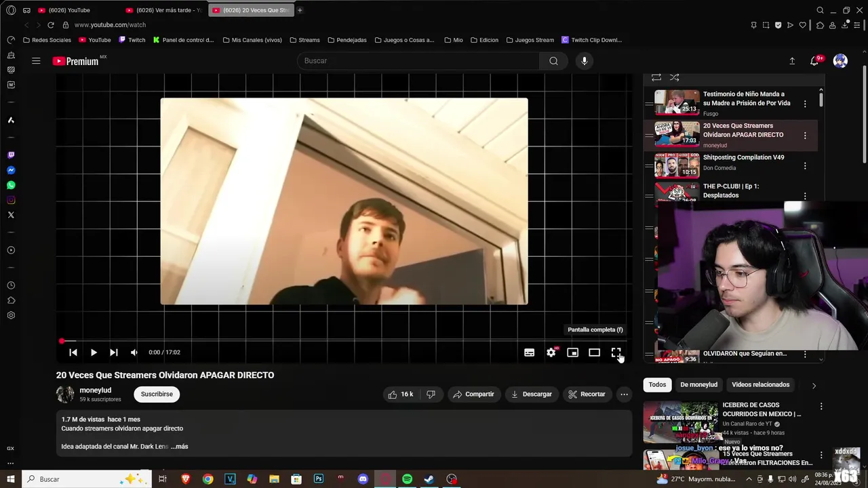Download the video with Descargar
The width and height of the screenshot is (868, 488).
532,394
